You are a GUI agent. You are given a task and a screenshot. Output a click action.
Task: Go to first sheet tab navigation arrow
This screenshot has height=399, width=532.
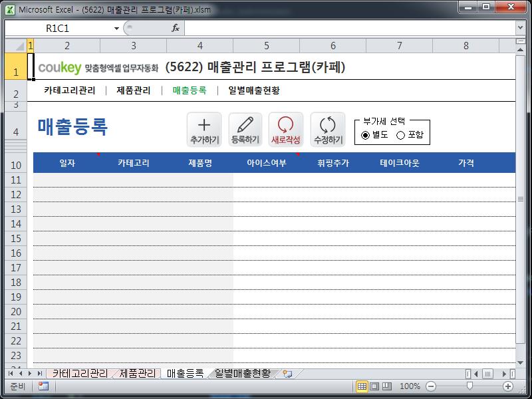(x=11, y=374)
